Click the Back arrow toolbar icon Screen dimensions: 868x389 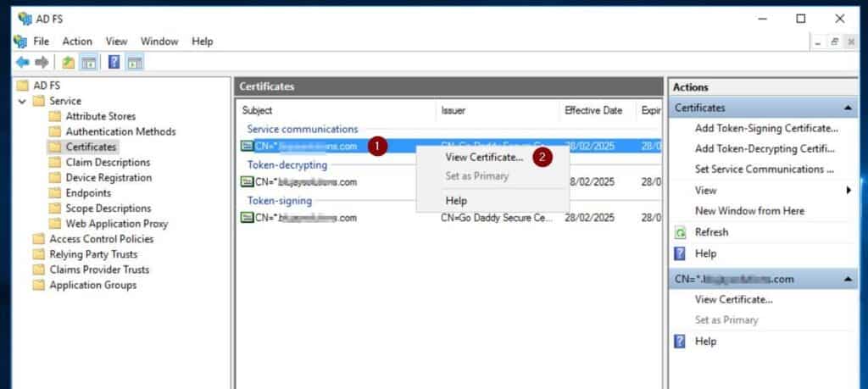[22, 63]
